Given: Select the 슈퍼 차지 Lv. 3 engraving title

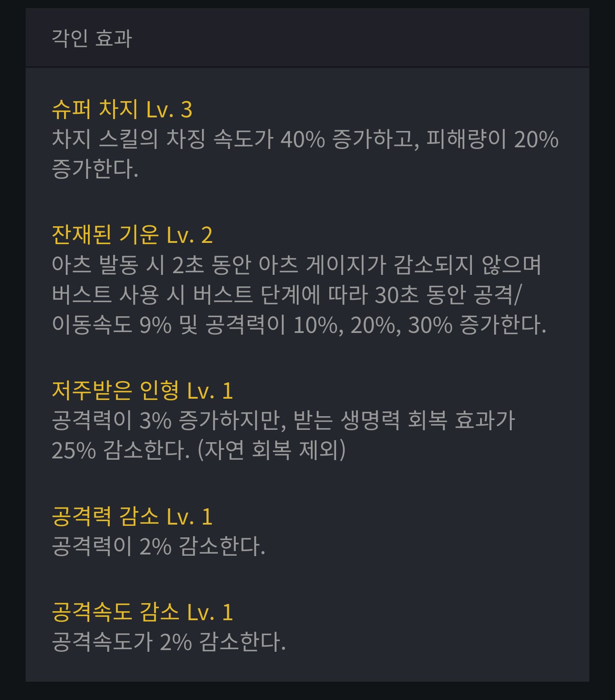Looking at the screenshot, I should tap(122, 109).
